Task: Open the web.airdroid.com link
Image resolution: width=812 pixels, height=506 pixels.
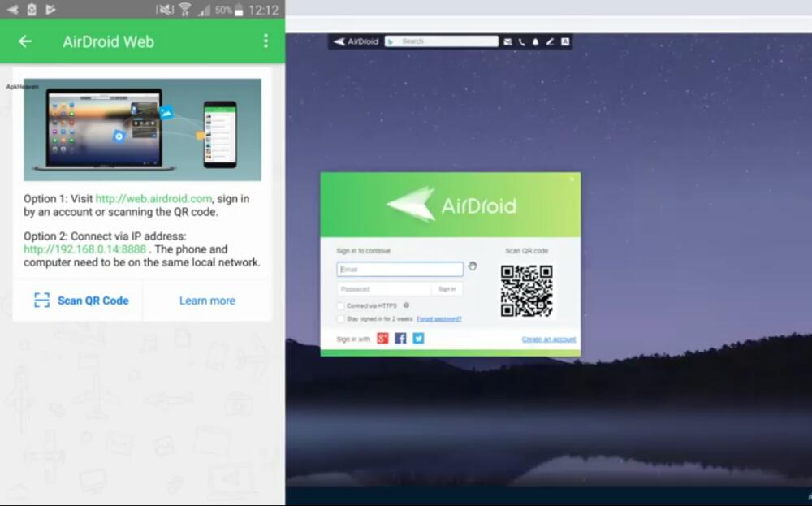Action: tap(153, 199)
